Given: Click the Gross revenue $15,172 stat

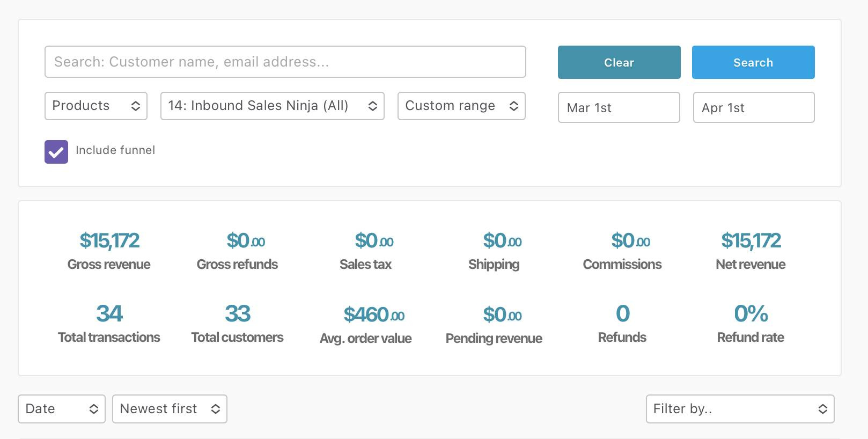Looking at the screenshot, I should [x=109, y=241].
